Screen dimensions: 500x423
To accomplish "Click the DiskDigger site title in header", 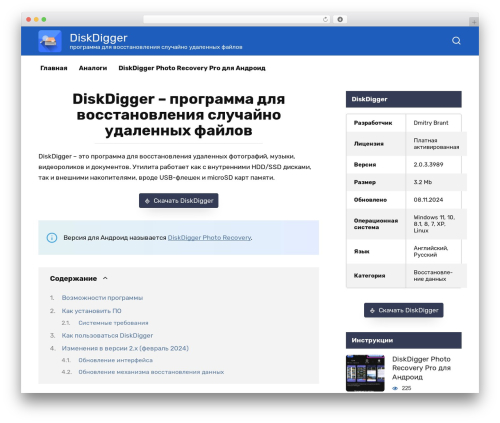I will 99,38.
